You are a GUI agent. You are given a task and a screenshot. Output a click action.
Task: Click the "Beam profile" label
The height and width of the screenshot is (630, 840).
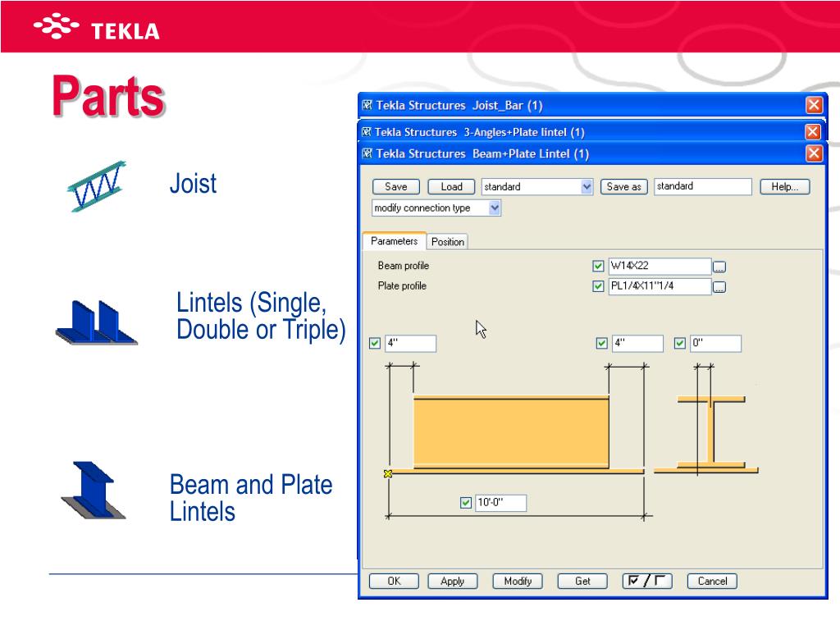click(x=404, y=266)
